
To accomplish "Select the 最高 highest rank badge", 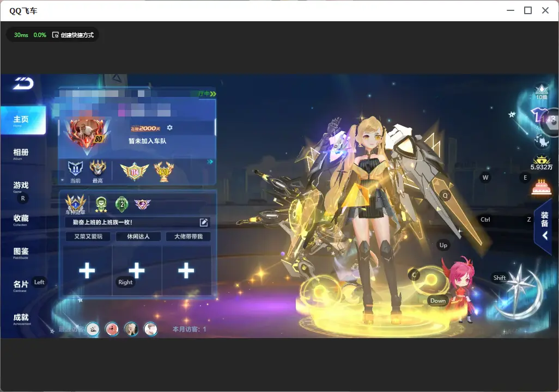I will pyautogui.click(x=98, y=171).
